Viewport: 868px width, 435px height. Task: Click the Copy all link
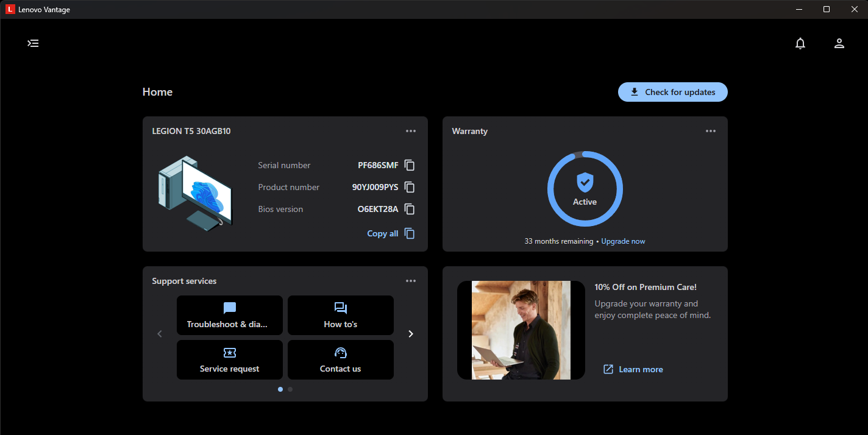[x=391, y=233]
